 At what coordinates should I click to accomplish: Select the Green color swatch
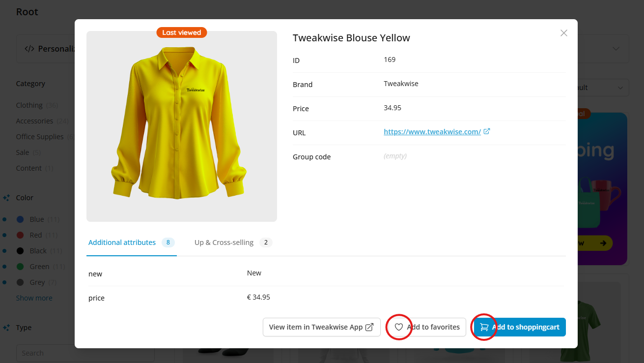[x=20, y=267]
